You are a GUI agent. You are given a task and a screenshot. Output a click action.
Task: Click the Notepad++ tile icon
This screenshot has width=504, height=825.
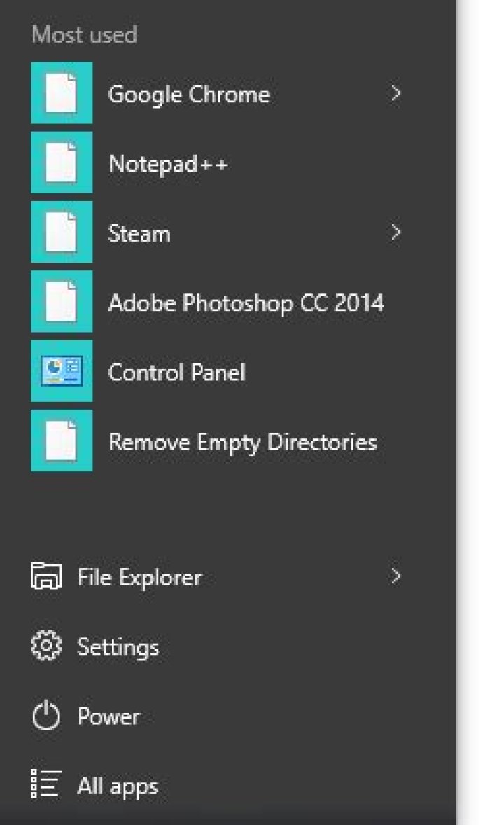point(62,162)
